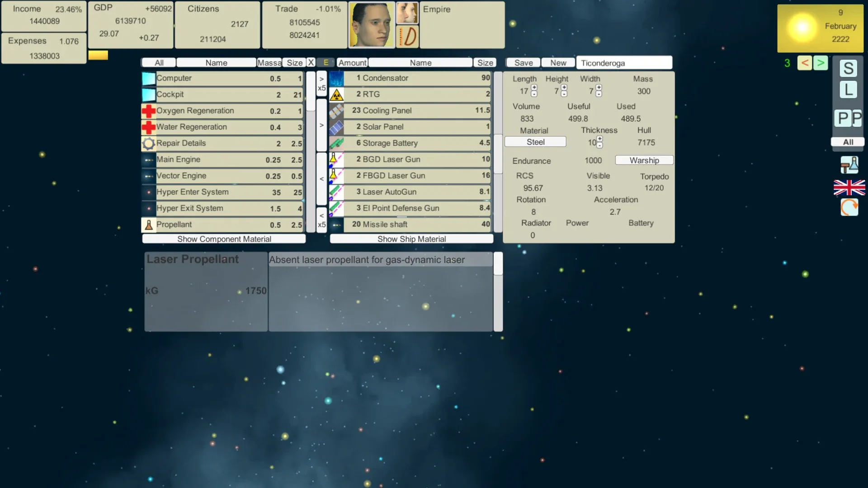This screenshot has width=868, height=488.
Task: Click the green right arrow speed button
Action: (821, 63)
